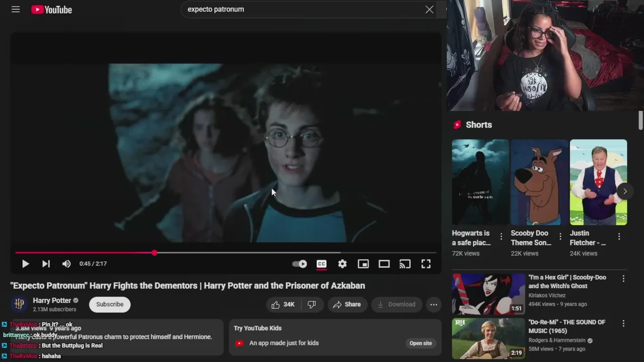This screenshot has width=644, height=362.
Task: Open the Hogwarts is a safe place short
Action: (x=480, y=182)
